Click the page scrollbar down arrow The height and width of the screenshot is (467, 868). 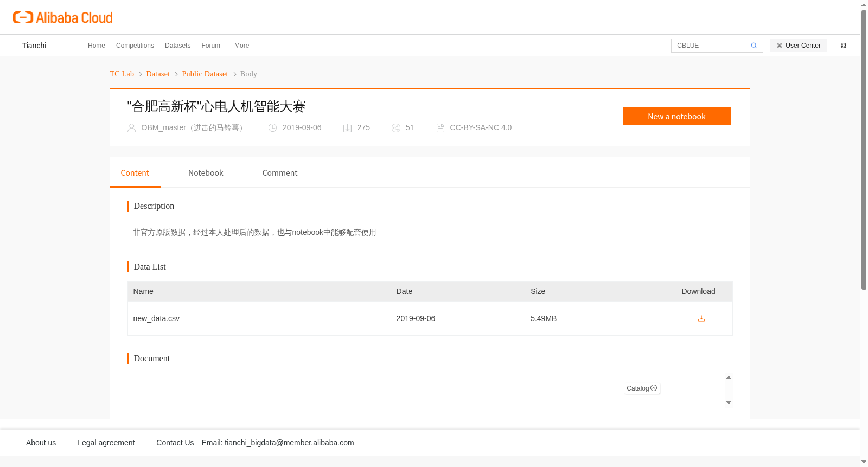point(864,462)
